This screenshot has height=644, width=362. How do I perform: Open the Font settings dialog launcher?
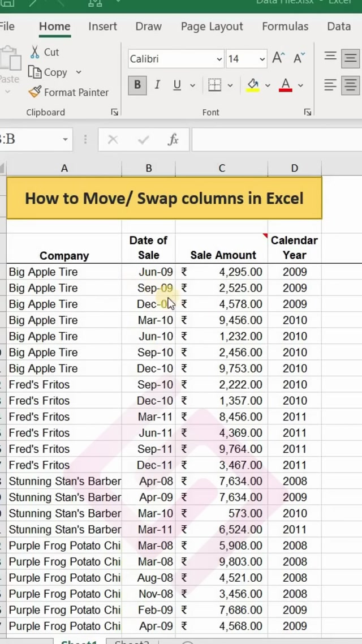(x=307, y=113)
